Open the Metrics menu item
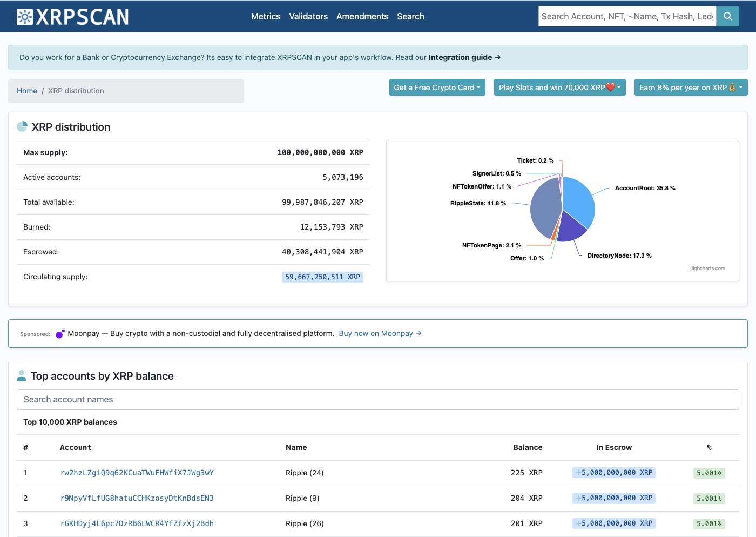Image resolution: width=756 pixels, height=537 pixels. coord(265,16)
